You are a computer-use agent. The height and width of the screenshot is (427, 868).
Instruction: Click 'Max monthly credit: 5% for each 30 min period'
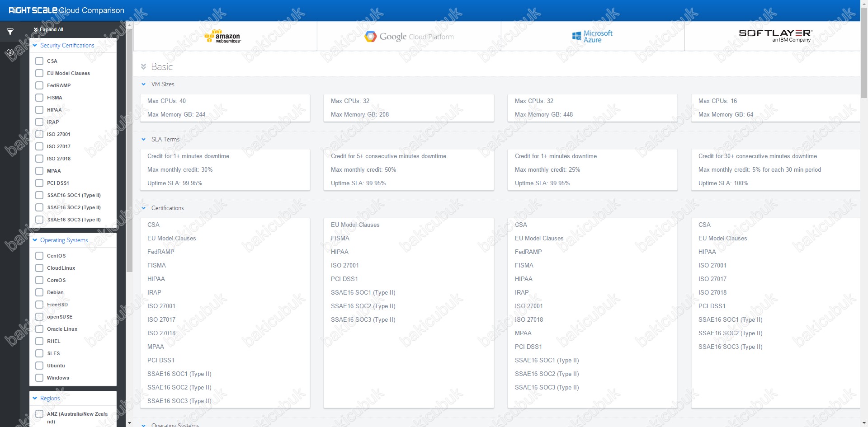tap(759, 169)
